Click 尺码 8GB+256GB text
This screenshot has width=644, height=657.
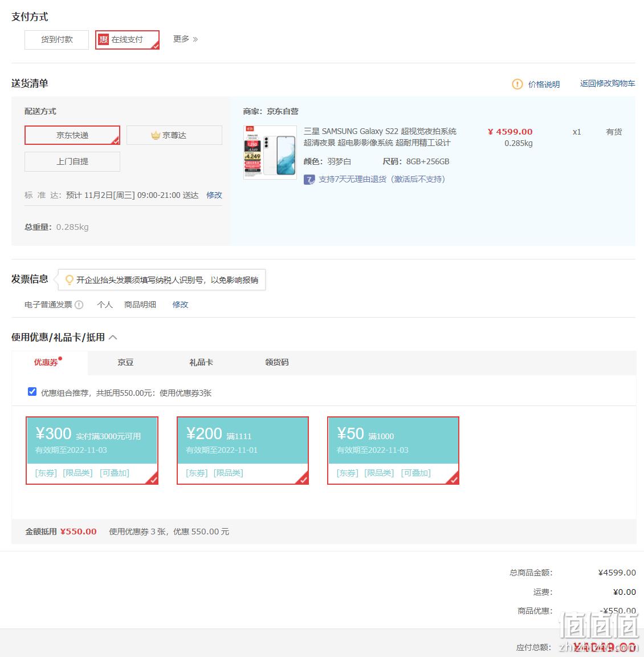pyautogui.click(x=416, y=161)
